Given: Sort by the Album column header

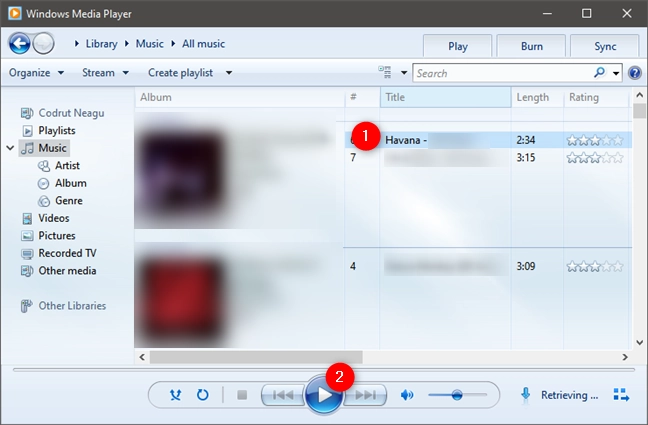Looking at the screenshot, I should 240,98.
